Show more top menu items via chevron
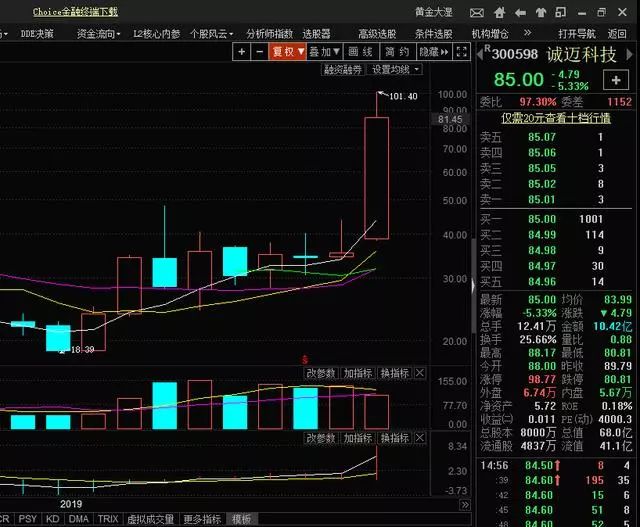 528,33
